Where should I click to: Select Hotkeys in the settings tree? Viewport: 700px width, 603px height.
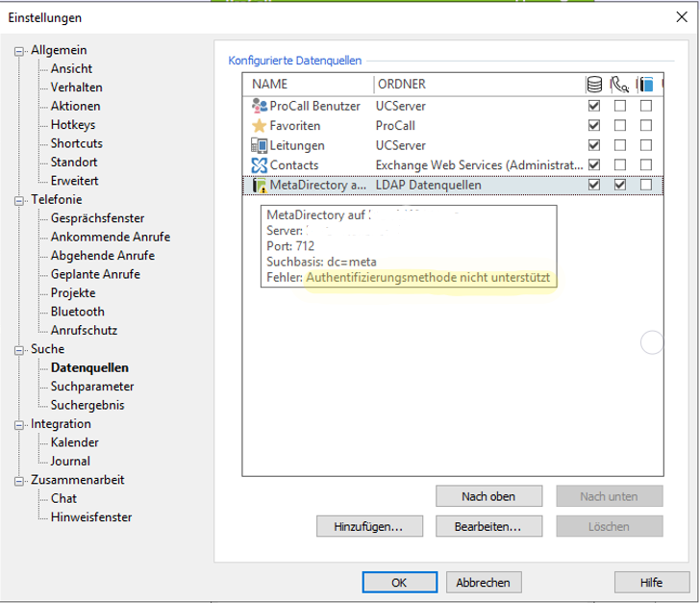[73, 125]
